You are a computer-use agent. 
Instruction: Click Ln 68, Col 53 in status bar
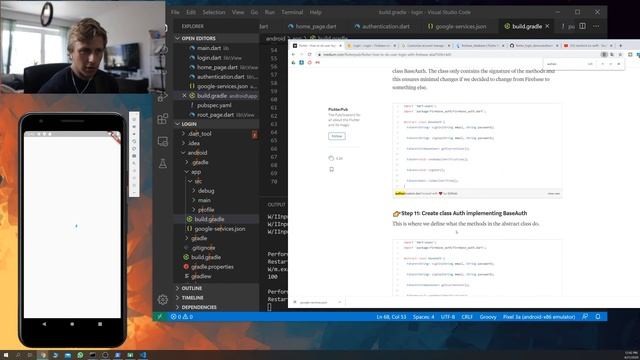[391, 317]
